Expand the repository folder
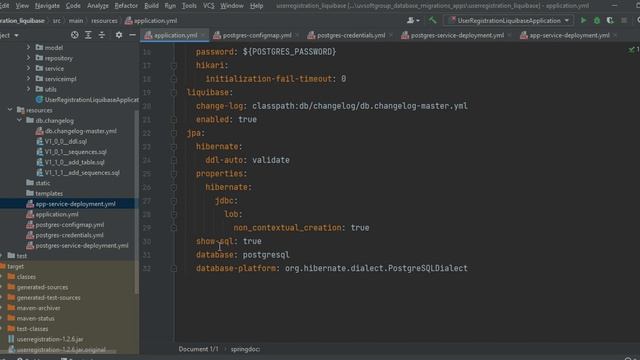Viewport: 640px width, 360px height. [29, 58]
